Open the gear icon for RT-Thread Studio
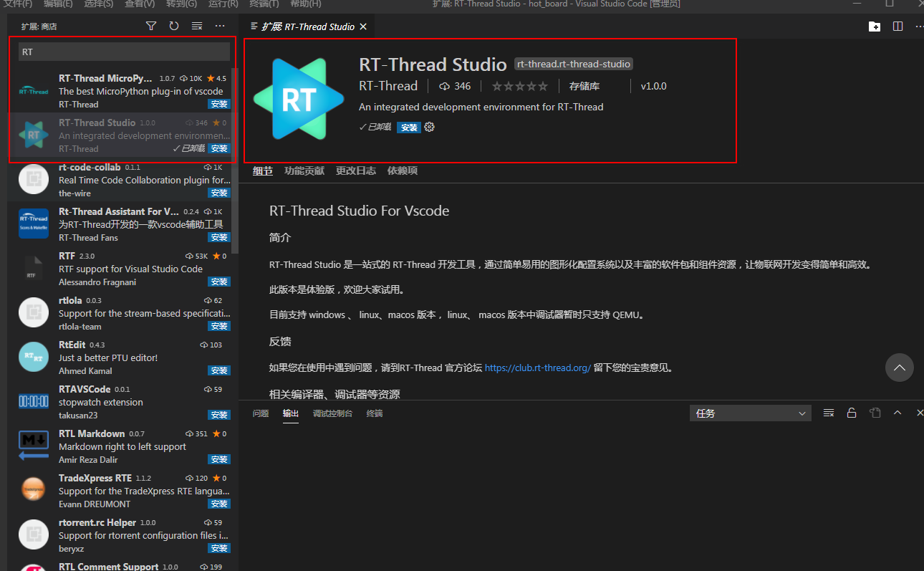The image size is (924, 571). pos(428,127)
